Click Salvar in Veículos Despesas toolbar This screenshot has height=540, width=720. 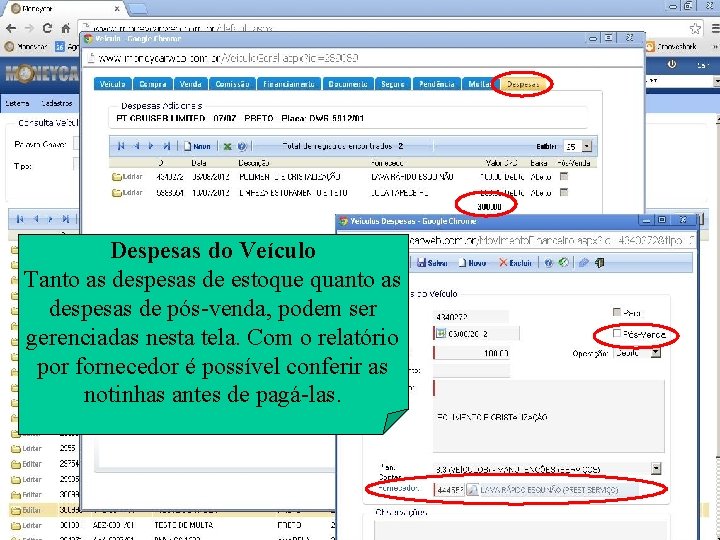pyautogui.click(x=432, y=263)
